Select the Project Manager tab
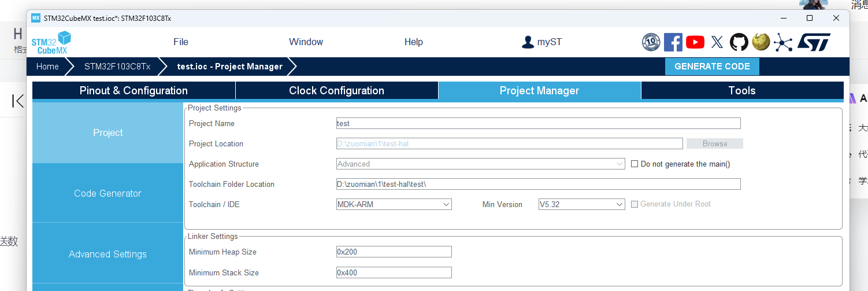Screen dimensions: 868x291 point(539,90)
